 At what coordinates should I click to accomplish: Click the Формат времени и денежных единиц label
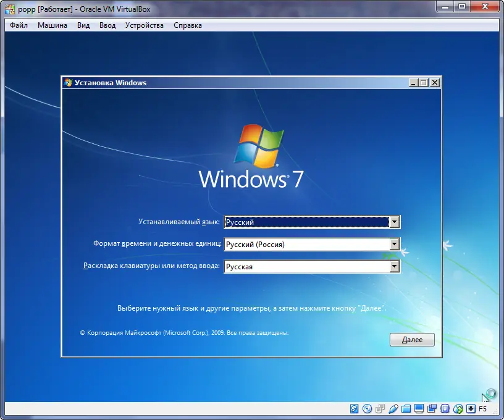157,243
